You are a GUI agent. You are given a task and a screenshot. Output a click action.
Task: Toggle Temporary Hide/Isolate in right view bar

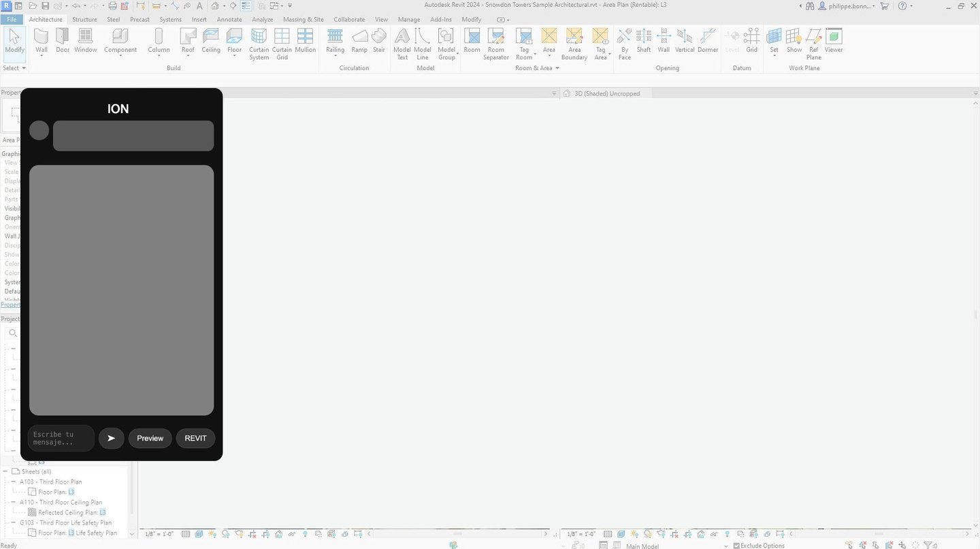(x=714, y=534)
